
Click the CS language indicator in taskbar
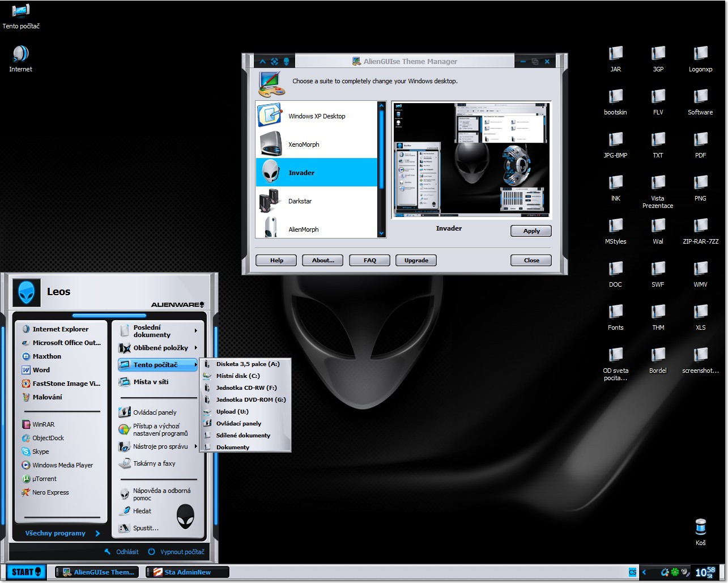pos(632,572)
